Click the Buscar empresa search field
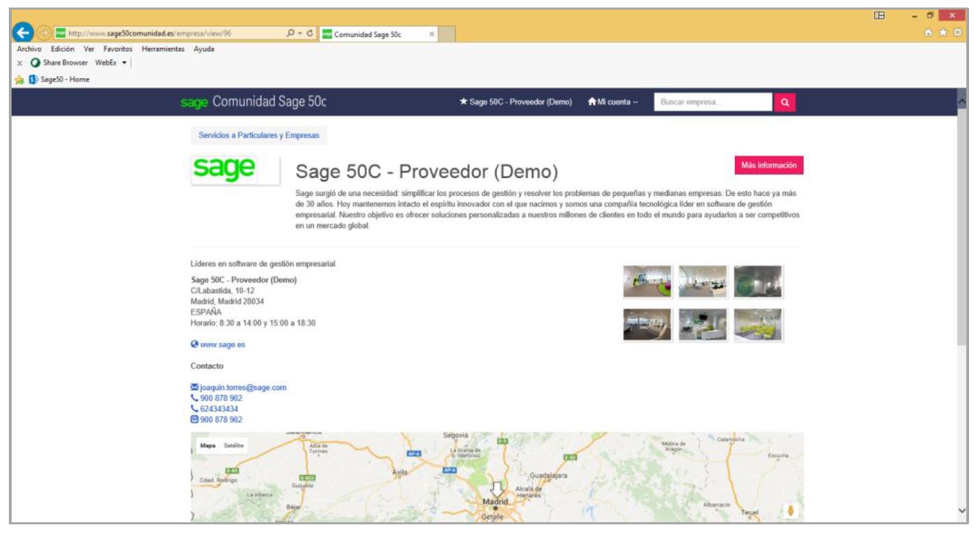Image resolution: width=980 pixels, height=538 pixels. click(x=713, y=103)
